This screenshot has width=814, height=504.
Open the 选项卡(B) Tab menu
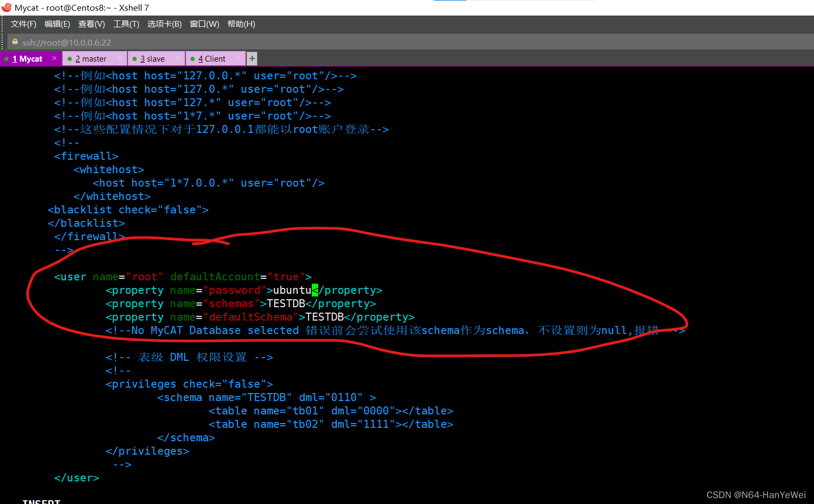point(164,24)
